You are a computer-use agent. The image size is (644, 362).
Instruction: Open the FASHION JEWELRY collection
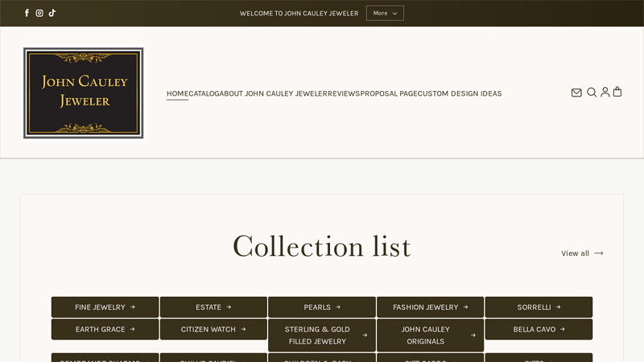(430, 307)
